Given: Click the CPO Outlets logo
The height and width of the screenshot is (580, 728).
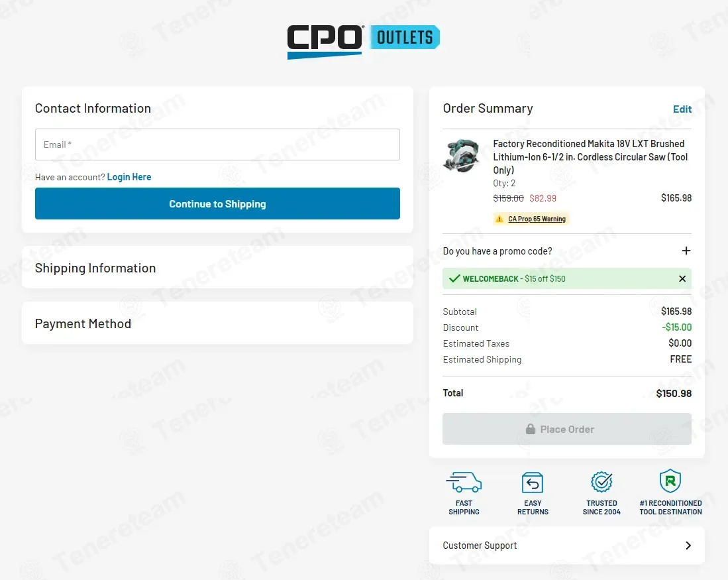Looking at the screenshot, I should (x=364, y=42).
